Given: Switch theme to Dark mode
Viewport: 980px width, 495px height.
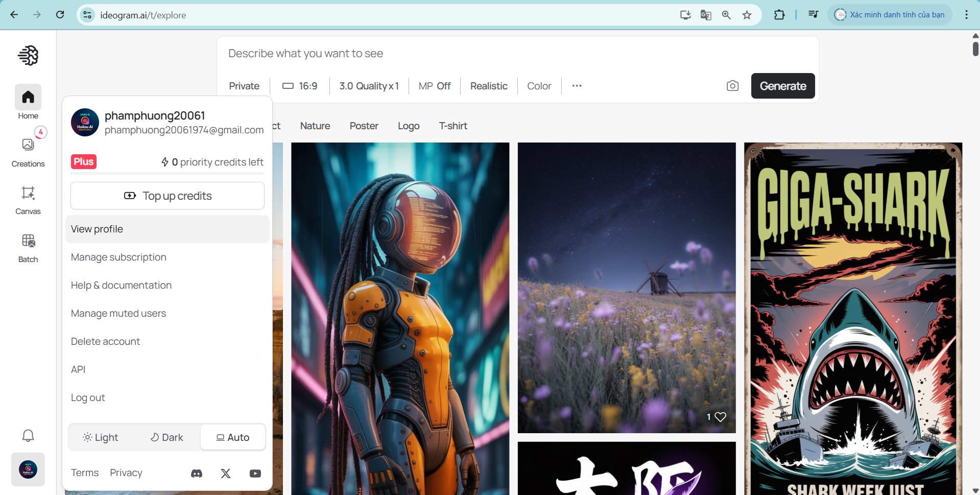Looking at the screenshot, I should 166,437.
